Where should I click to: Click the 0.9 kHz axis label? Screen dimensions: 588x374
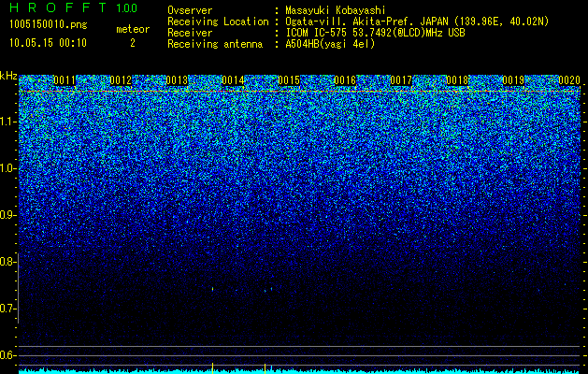coord(7,215)
